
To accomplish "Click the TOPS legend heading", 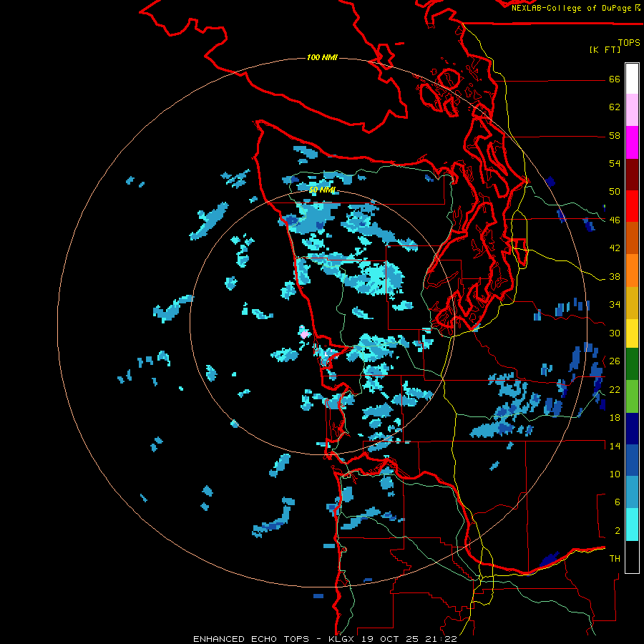I will (629, 42).
